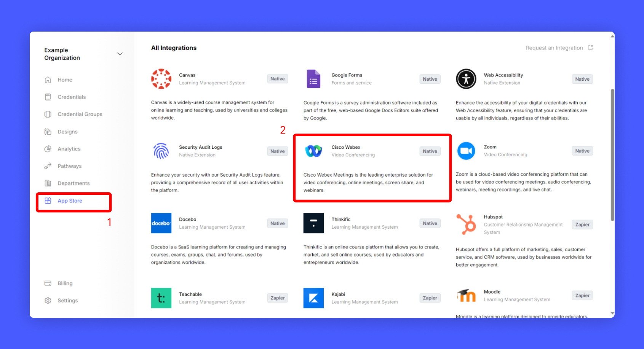Open the Zoom camera icon

466,151
